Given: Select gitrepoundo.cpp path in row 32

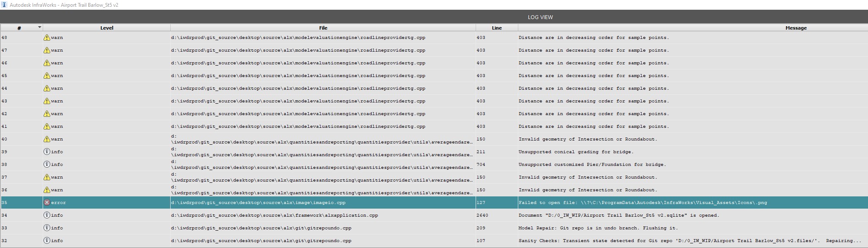Looking at the screenshot, I should pos(261,240).
